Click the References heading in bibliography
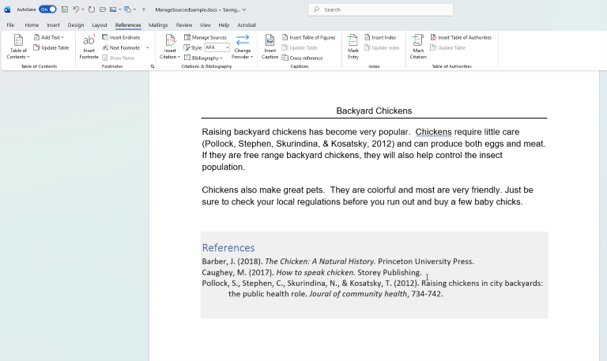This screenshot has width=607, height=361. [228, 248]
